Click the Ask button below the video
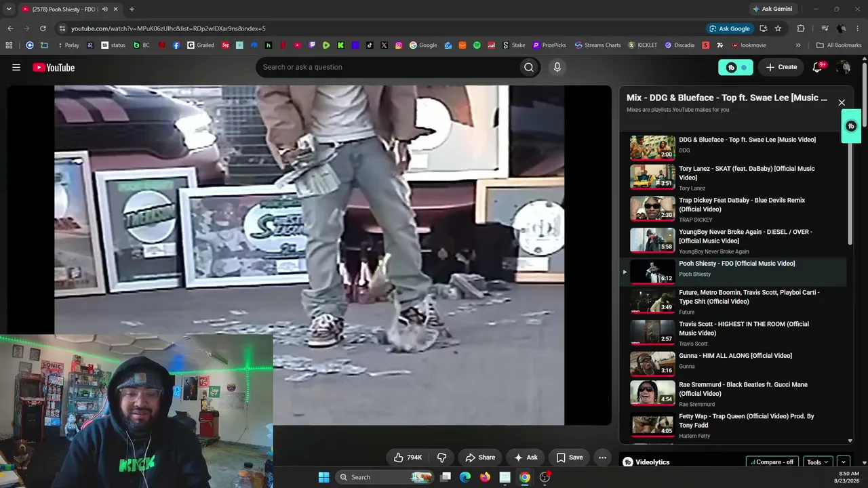Viewport: 868px width, 488px height. (526, 457)
